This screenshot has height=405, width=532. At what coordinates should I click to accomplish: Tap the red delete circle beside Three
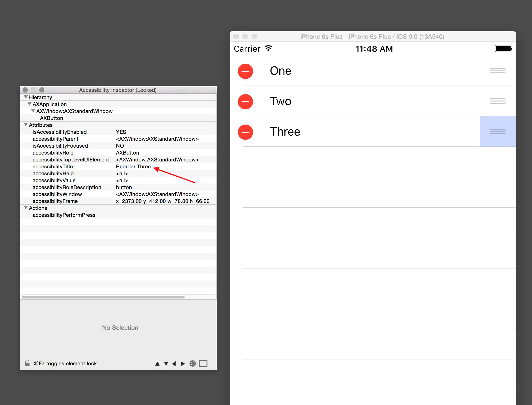(x=245, y=132)
